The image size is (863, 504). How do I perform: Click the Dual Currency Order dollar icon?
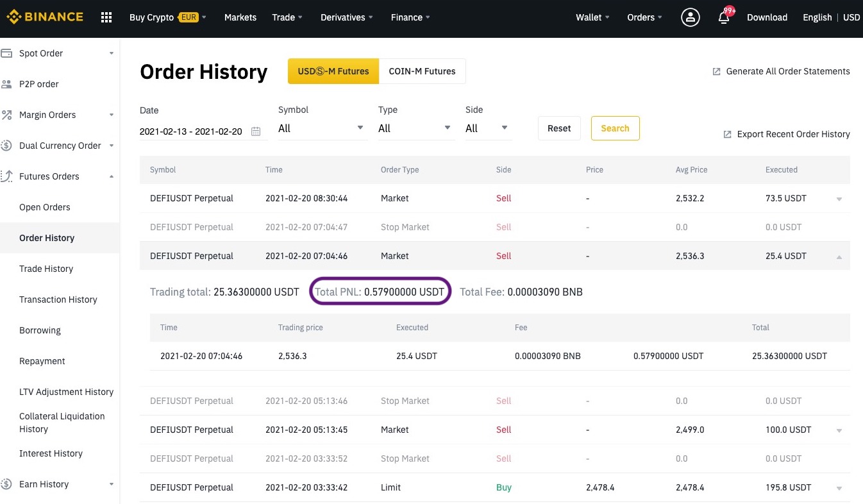click(x=6, y=146)
